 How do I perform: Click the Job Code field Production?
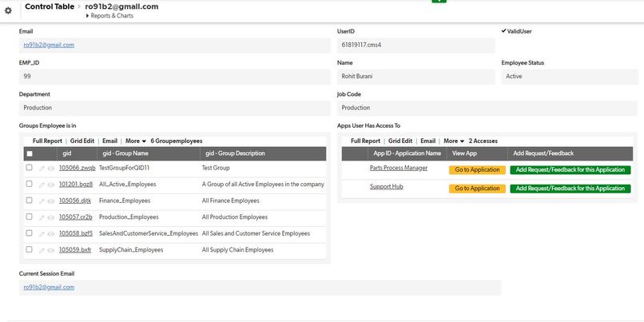pos(487,108)
